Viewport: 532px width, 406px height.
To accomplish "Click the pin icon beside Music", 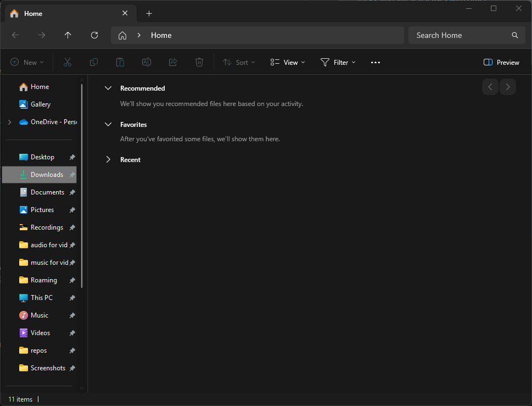I will [x=72, y=315].
